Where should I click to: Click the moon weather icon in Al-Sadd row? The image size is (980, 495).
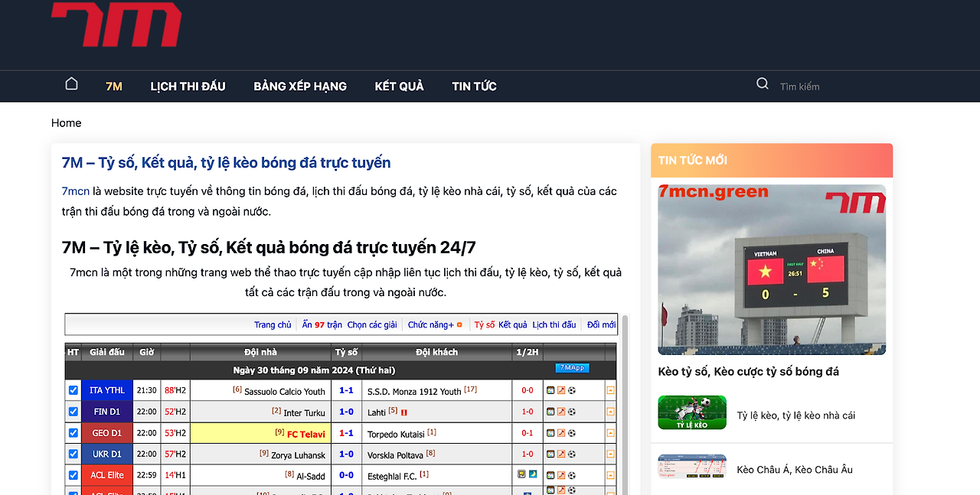pyautogui.click(x=532, y=474)
